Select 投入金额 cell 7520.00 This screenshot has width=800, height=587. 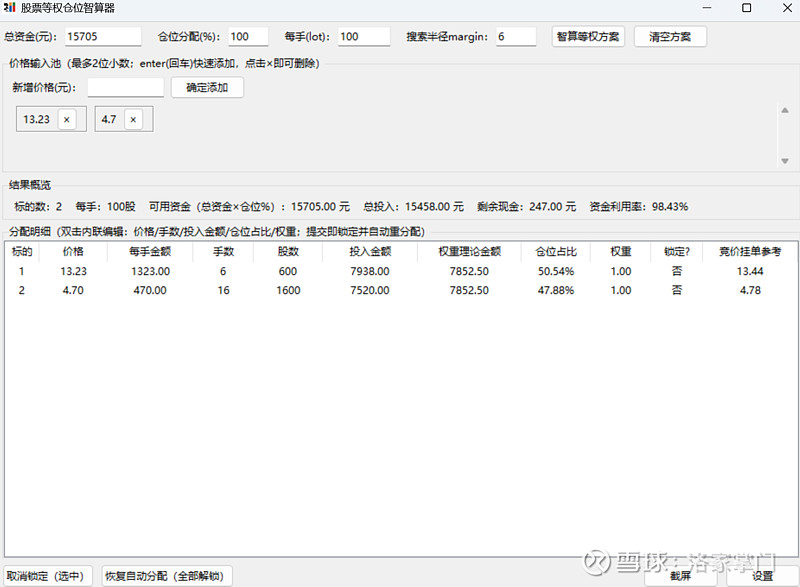[x=370, y=290]
